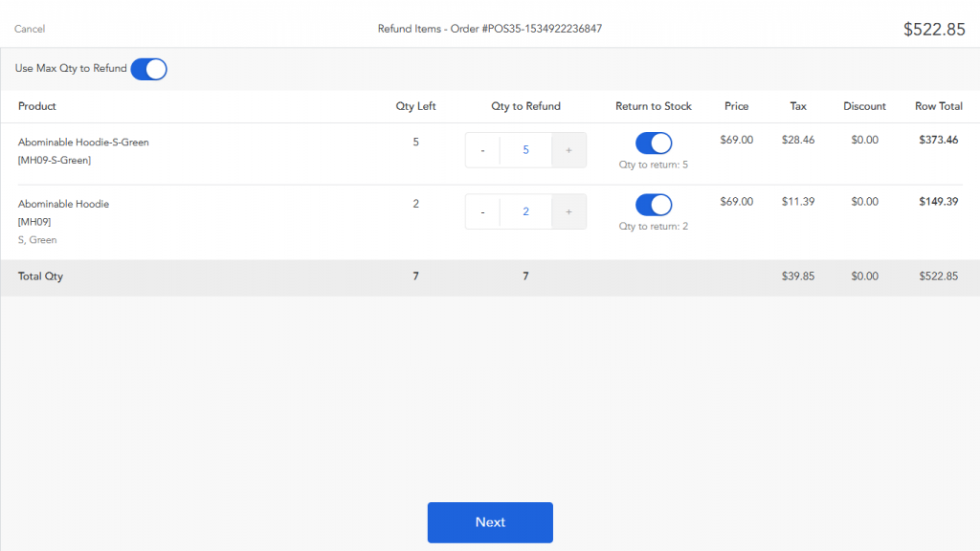Screen dimensions: 980x551
Task: Toggle Use Max Qty to Refund switch
Action: click(x=148, y=69)
